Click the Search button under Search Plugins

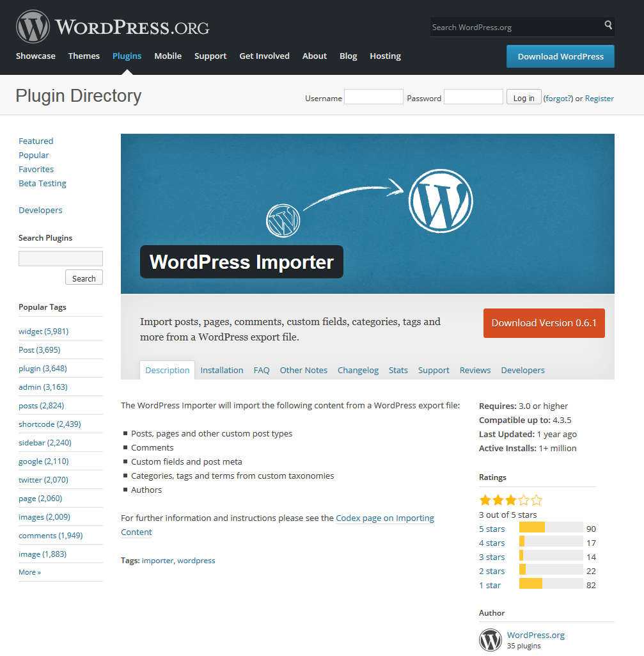tap(84, 278)
